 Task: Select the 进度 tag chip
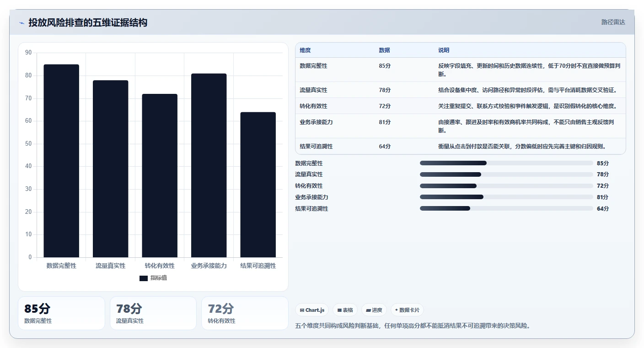pyautogui.click(x=374, y=310)
